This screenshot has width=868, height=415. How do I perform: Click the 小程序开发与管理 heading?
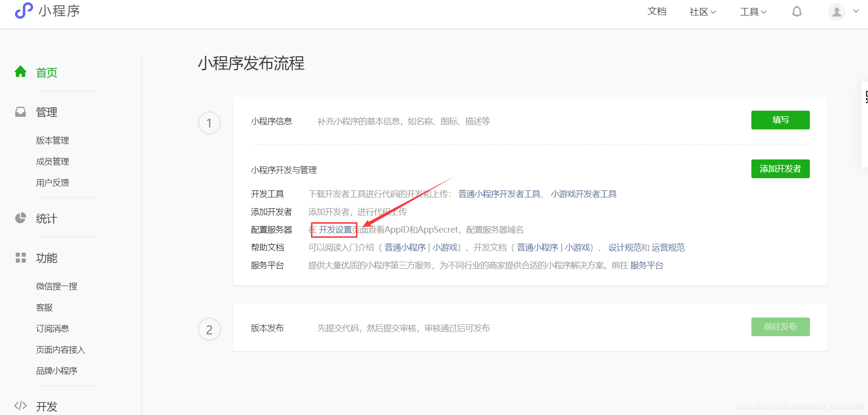pyautogui.click(x=284, y=170)
